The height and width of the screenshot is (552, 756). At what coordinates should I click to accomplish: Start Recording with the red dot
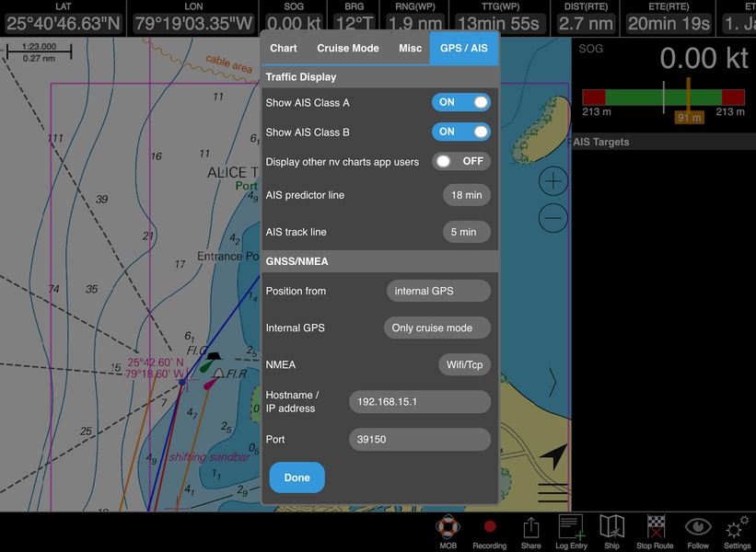490,526
